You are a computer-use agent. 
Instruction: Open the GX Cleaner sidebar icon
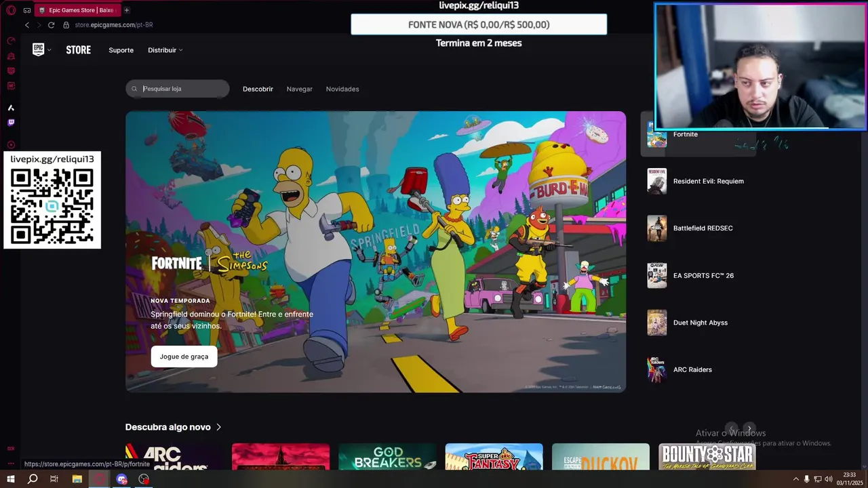pos(11,56)
